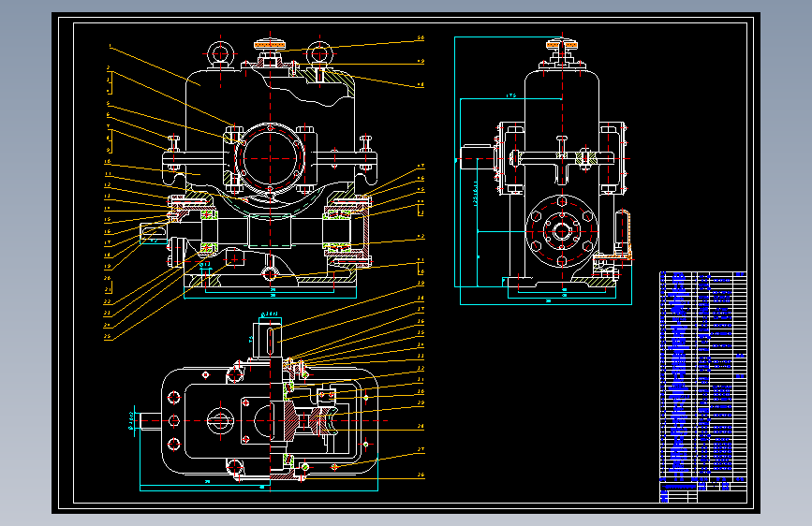Select the large bearing bore circle in front view
Screen dimensions: 812x526
[x=270, y=159]
